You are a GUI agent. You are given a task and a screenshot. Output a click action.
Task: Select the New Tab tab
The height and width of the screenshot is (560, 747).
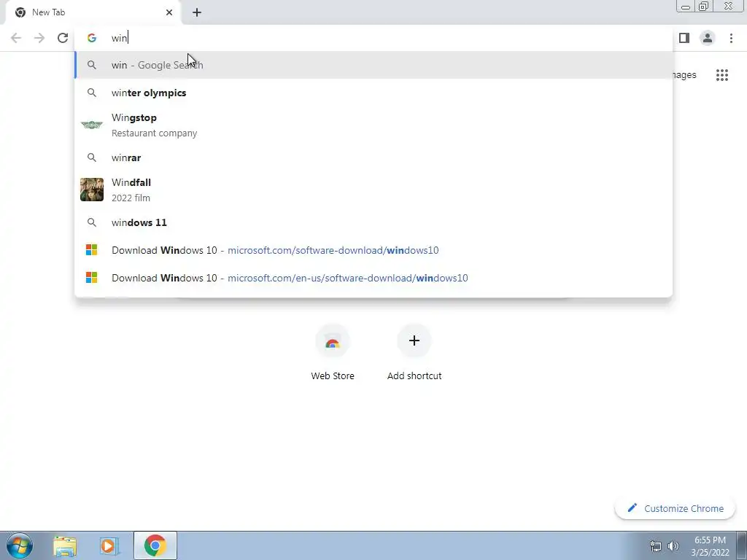click(93, 13)
